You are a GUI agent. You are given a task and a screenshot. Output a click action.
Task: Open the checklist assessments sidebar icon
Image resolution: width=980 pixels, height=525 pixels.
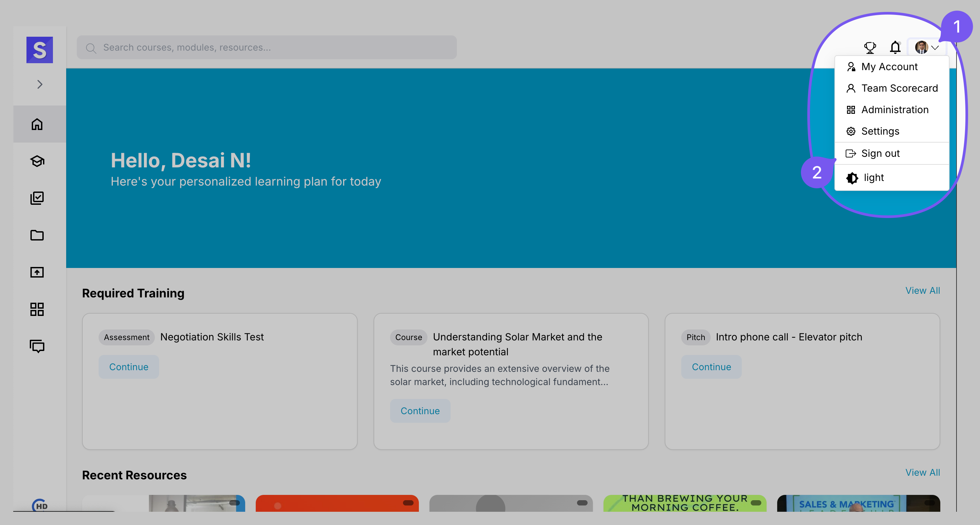coord(37,198)
